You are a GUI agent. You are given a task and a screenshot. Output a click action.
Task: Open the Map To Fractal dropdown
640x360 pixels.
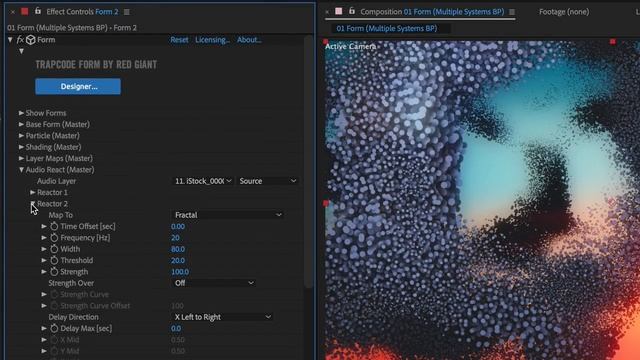(228, 215)
